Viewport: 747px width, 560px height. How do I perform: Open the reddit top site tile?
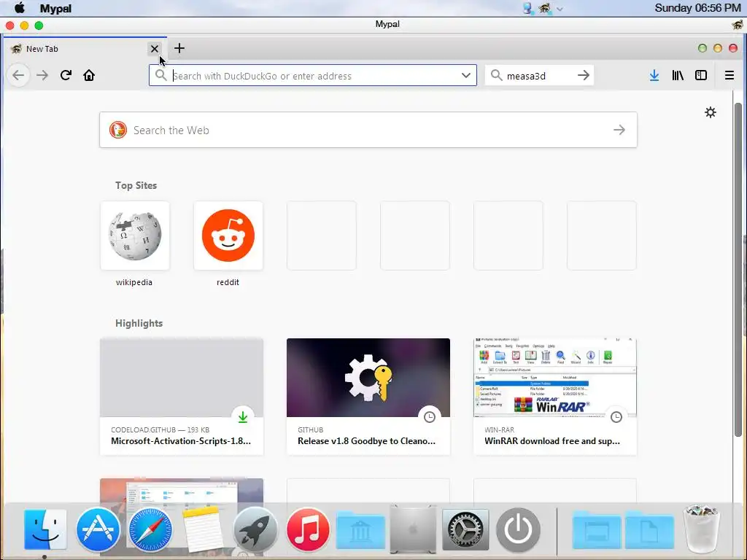(228, 236)
